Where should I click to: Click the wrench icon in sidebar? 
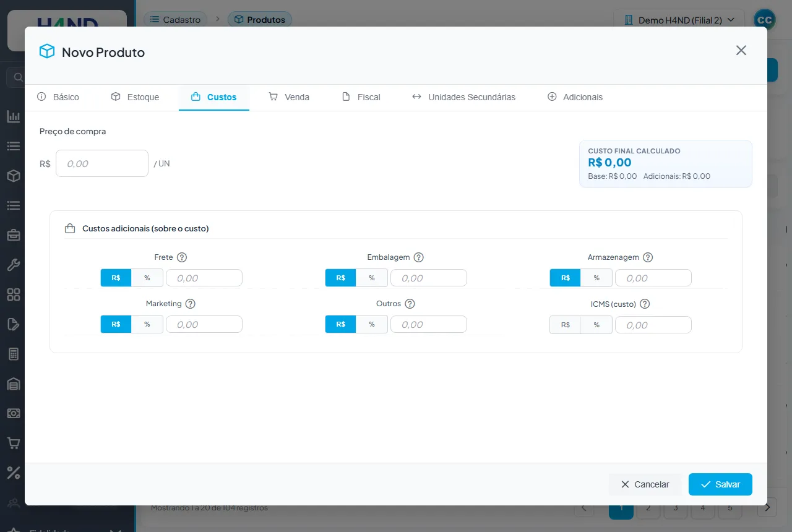point(14,265)
